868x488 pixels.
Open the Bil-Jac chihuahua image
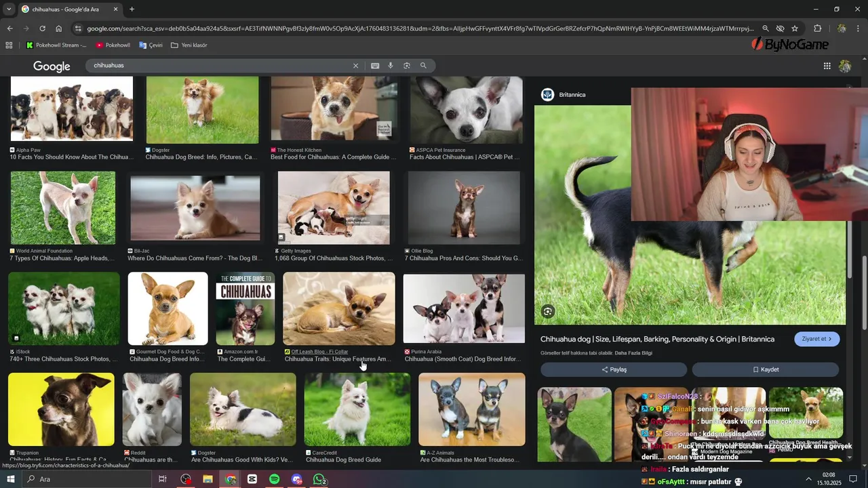(195, 208)
